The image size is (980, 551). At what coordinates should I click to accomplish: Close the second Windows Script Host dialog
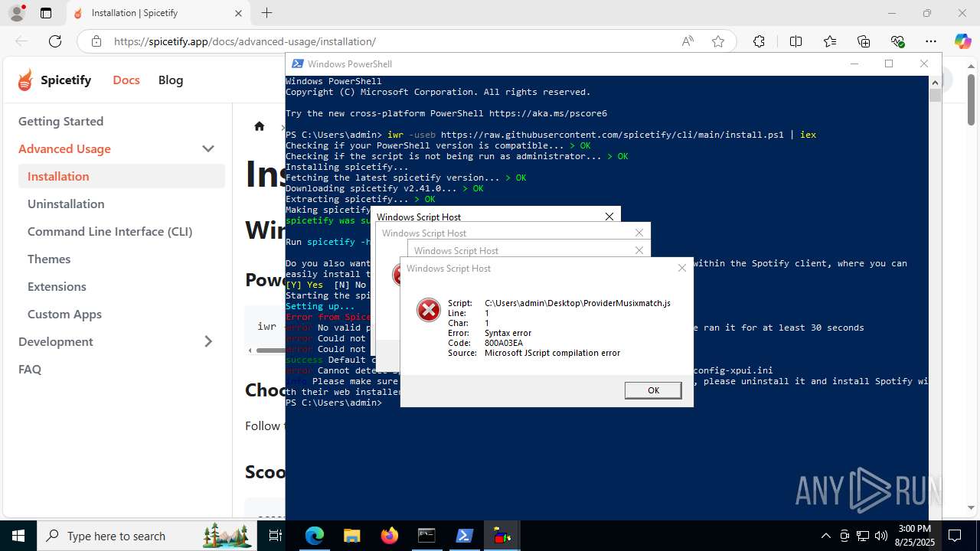pyautogui.click(x=639, y=233)
